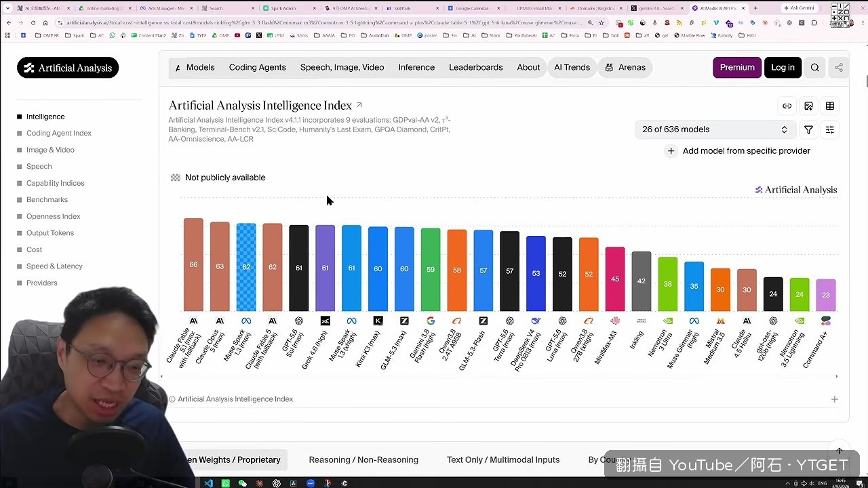Open chart settings sliders icon
This screenshot has width=868, height=488.
click(x=829, y=129)
